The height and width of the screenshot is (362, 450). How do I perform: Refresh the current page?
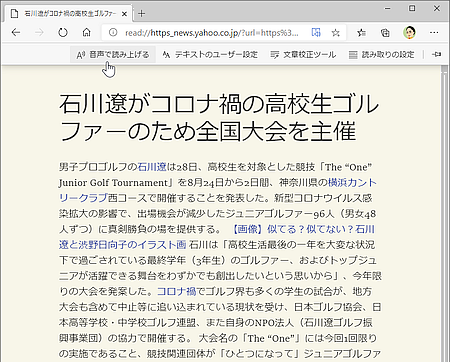[63, 32]
